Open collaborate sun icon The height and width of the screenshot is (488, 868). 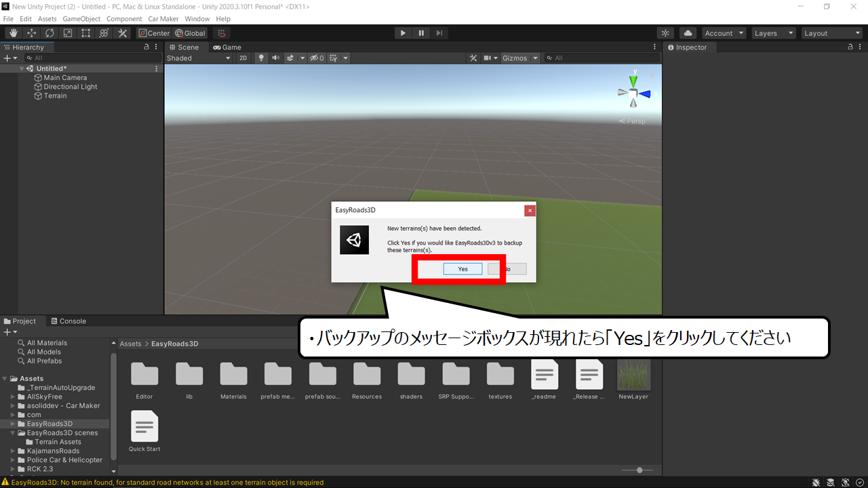[x=665, y=33]
